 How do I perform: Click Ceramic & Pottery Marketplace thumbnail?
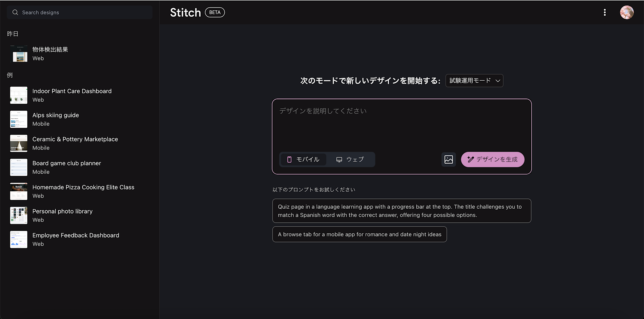(x=19, y=143)
